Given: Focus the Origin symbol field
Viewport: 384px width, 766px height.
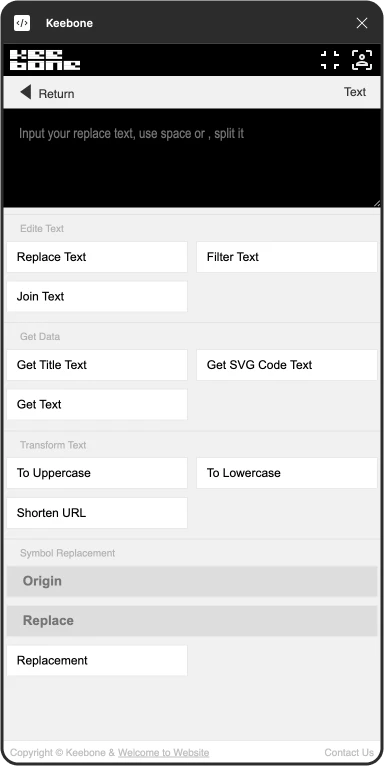Looking at the screenshot, I should coord(192,581).
